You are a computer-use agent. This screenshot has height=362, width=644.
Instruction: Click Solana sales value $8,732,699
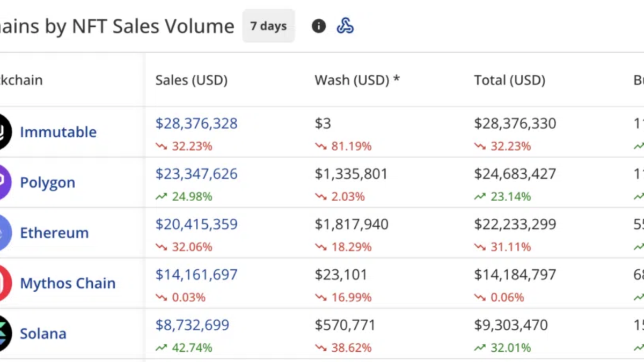[192, 325]
